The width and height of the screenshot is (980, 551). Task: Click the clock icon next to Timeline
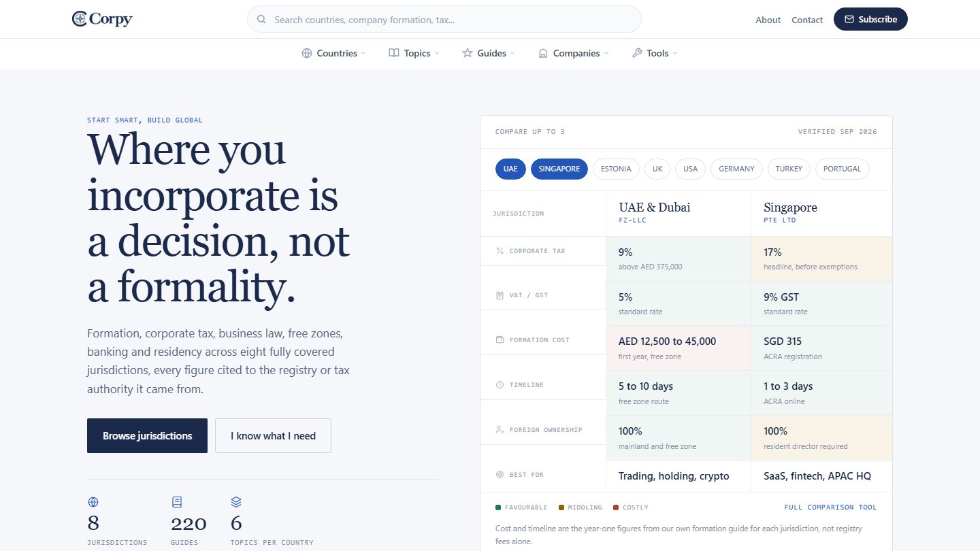coord(500,385)
